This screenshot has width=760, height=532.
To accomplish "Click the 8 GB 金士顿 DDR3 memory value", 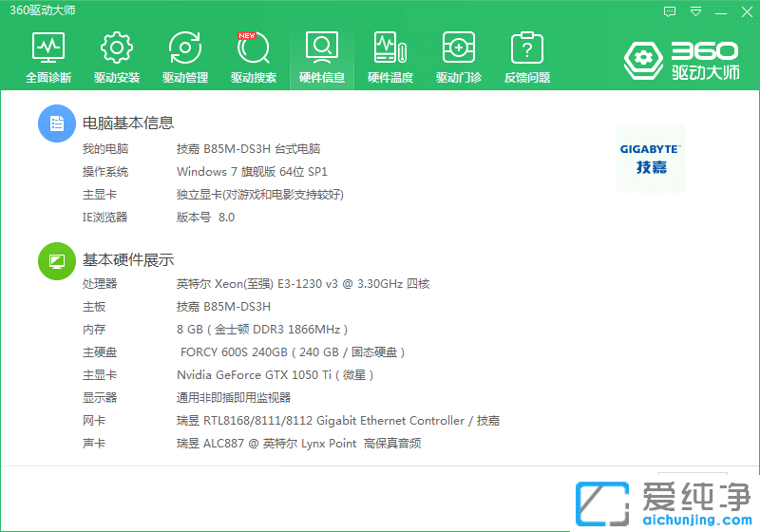I will point(262,330).
